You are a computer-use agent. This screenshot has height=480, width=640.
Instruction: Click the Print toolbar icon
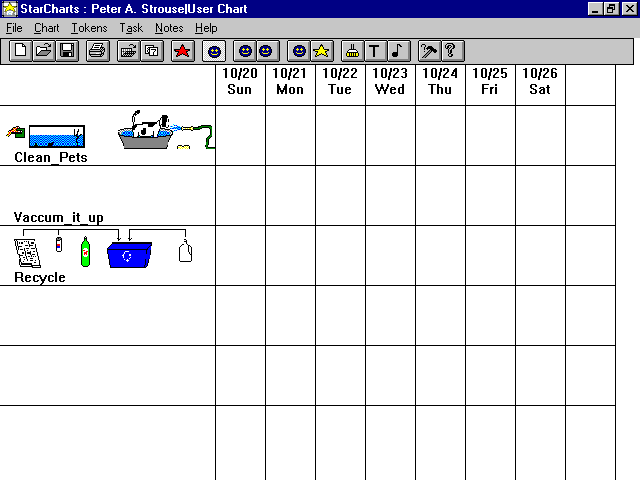click(97, 50)
